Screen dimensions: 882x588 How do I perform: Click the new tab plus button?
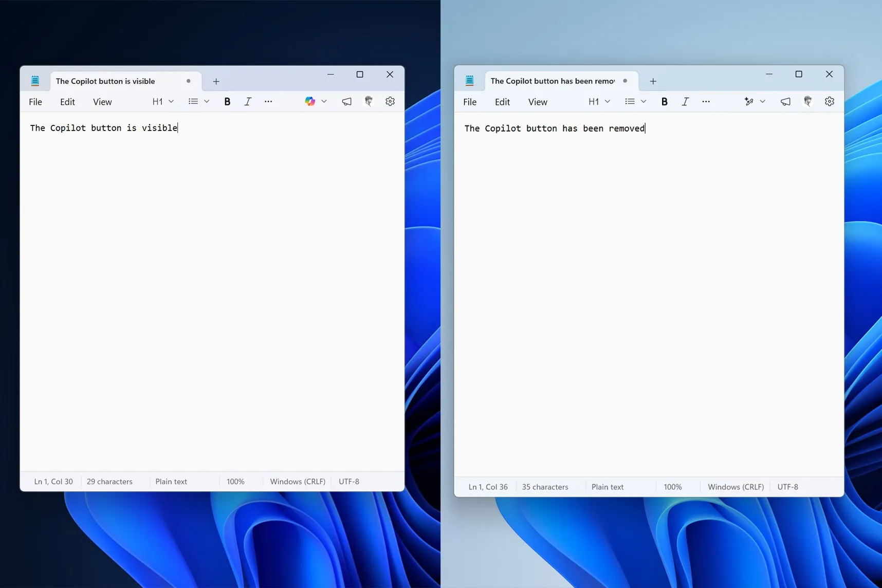[x=216, y=81]
